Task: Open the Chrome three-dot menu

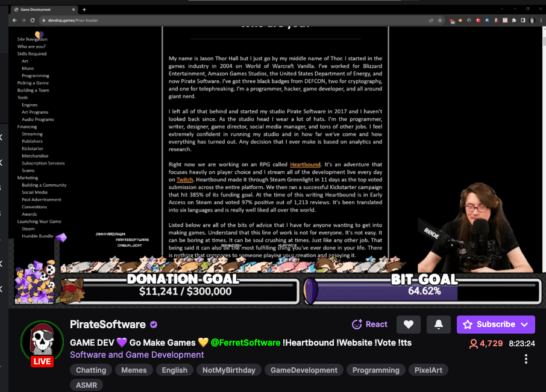Action: [541, 20]
